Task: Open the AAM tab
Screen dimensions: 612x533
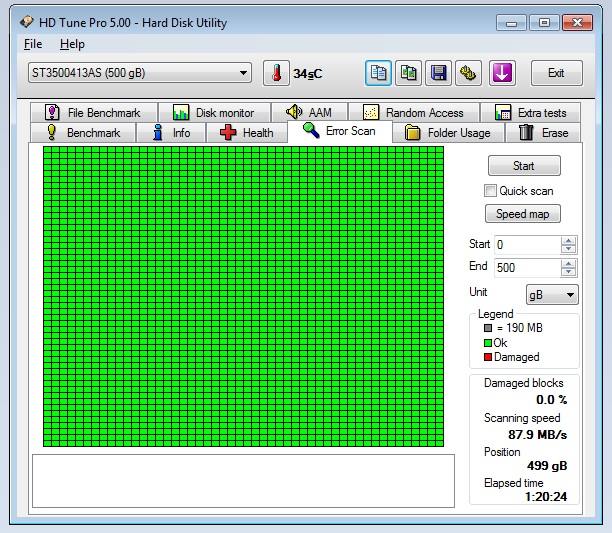Action: pyautogui.click(x=310, y=113)
